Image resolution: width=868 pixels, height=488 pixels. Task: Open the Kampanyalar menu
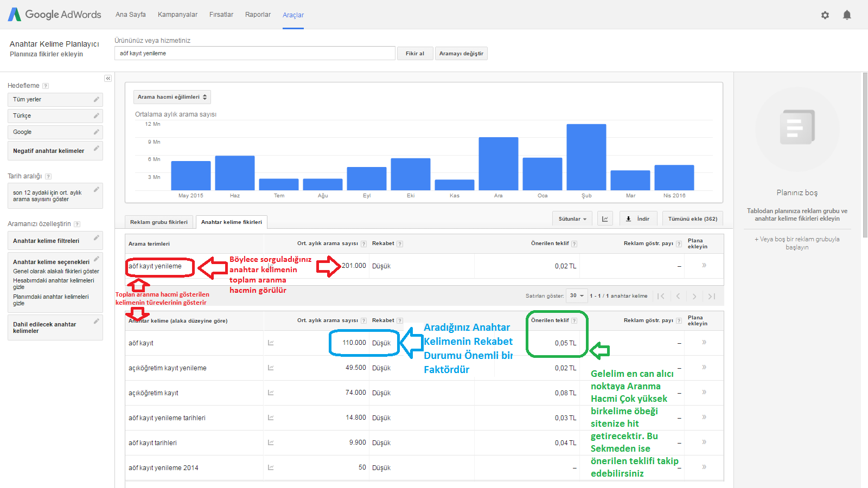177,15
